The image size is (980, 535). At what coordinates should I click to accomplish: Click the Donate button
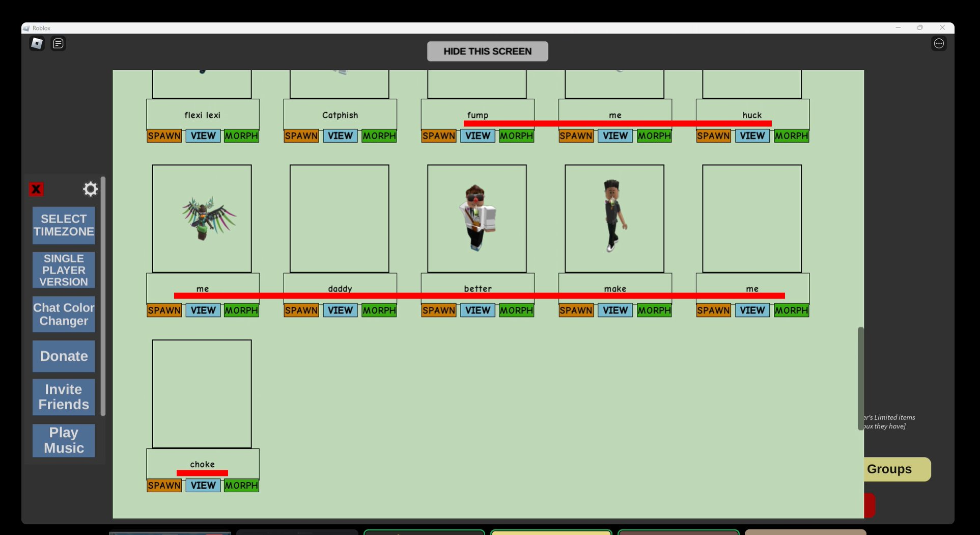click(64, 356)
